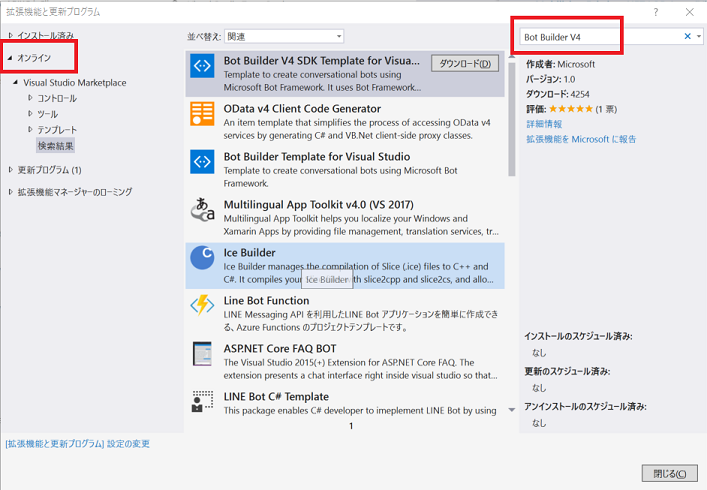The image size is (707, 490).
Task: Open the 詳細情報 link
Action: tap(544, 124)
